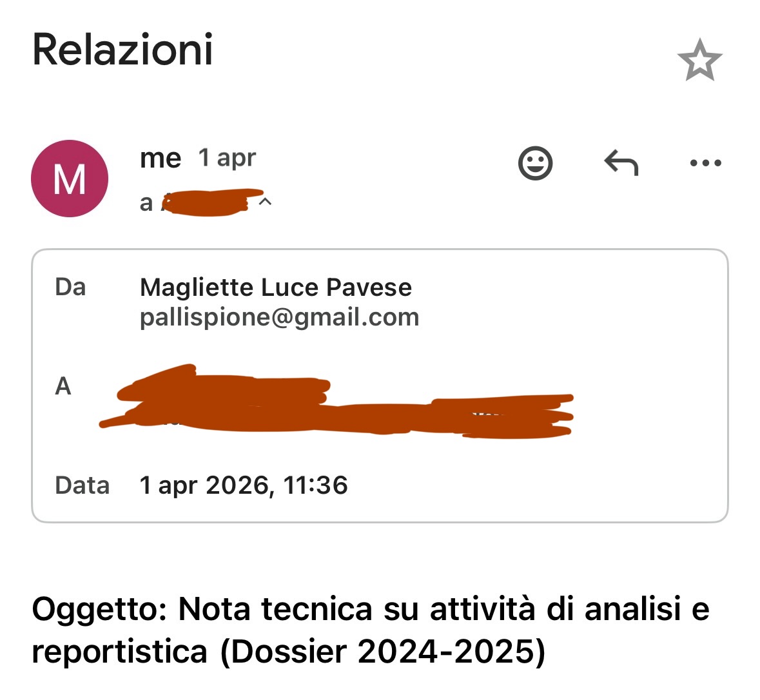Screen dimensions: 760x700
Task: Tap the "(Dossier 2024-2025)" text in the body
Action: pyautogui.click(x=383, y=652)
